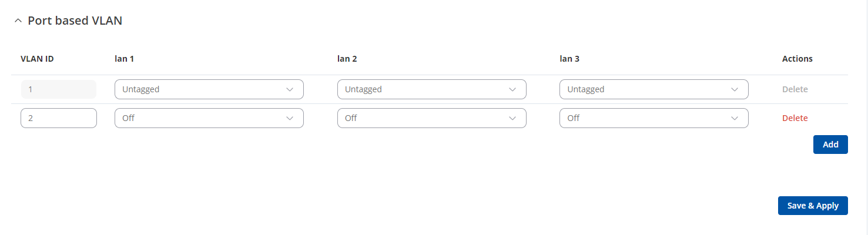Collapse the Port based VLAN section chevron
The width and height of the screenshot is (868, 235).
tap(17, 21)
